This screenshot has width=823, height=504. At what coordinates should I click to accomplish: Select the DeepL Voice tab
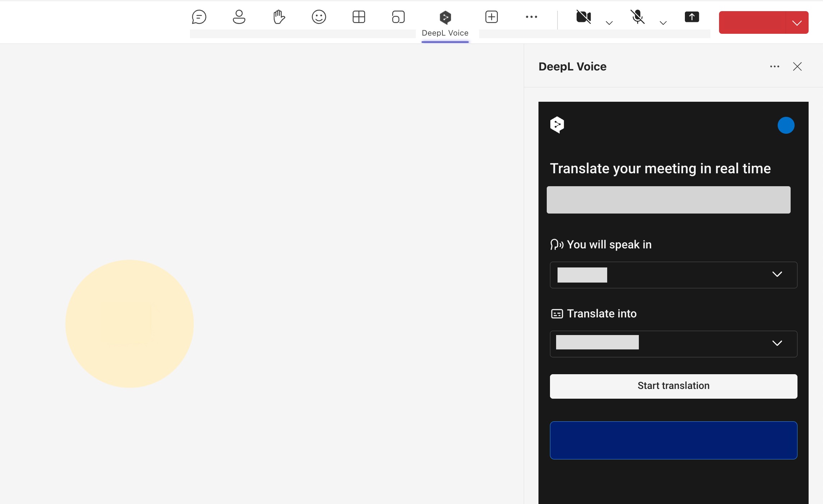click(445, 22)
